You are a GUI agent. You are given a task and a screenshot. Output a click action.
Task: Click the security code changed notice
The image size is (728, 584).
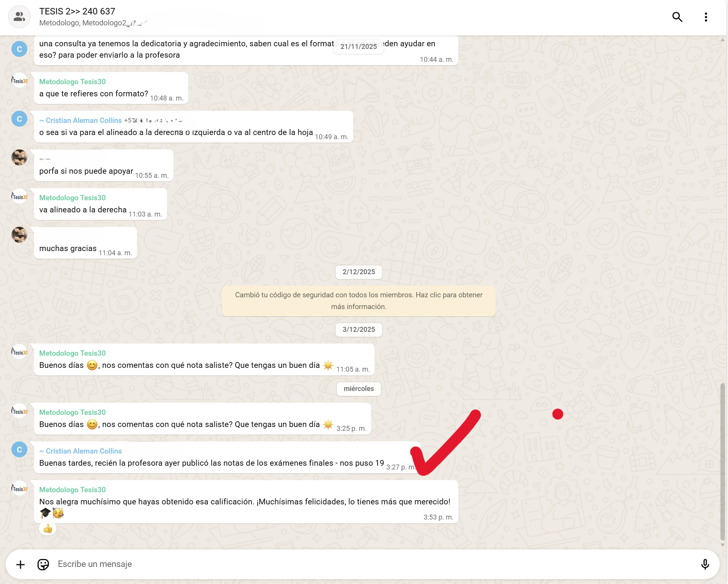click(358, 301)
